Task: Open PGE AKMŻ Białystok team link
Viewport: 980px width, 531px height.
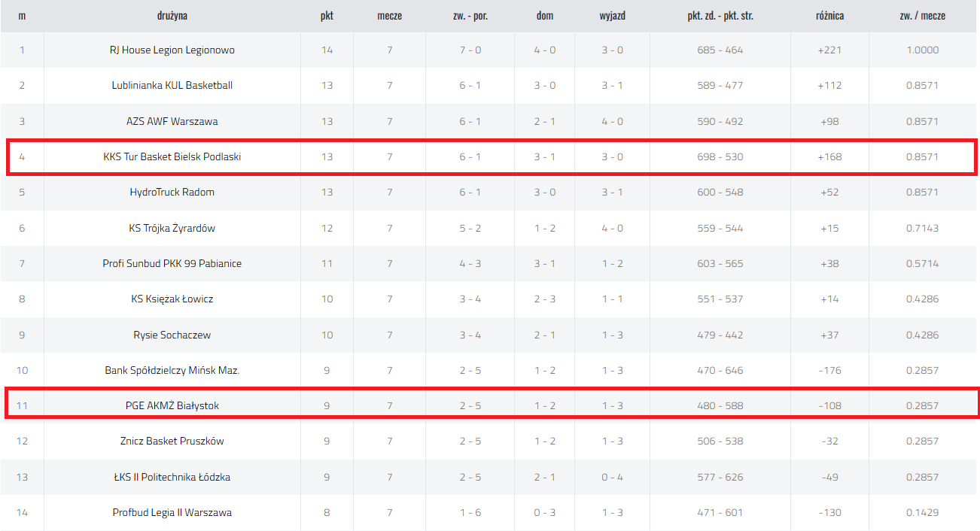Action: (x=172, y=406)
